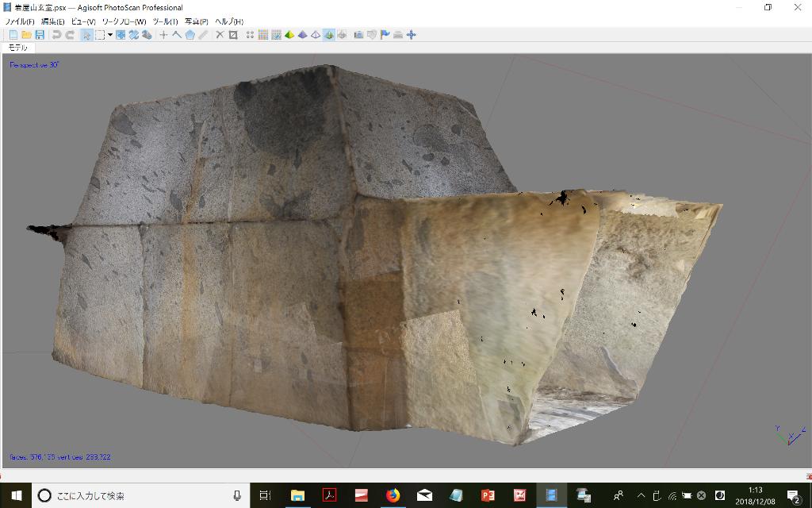Toggle Show Cameras in the toolbar

358,35
